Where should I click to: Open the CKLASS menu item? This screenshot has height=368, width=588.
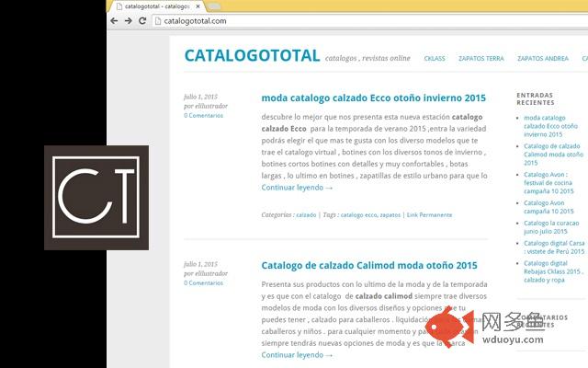[x=435, y=59]
